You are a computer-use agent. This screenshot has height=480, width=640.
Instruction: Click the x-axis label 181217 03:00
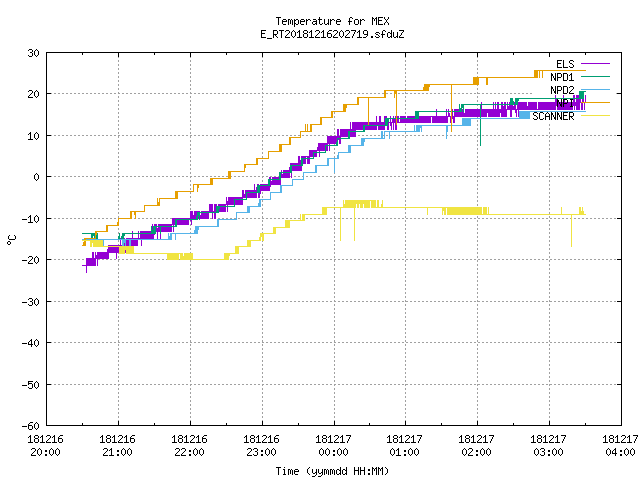pyautogui.click(x=548, y=446)
